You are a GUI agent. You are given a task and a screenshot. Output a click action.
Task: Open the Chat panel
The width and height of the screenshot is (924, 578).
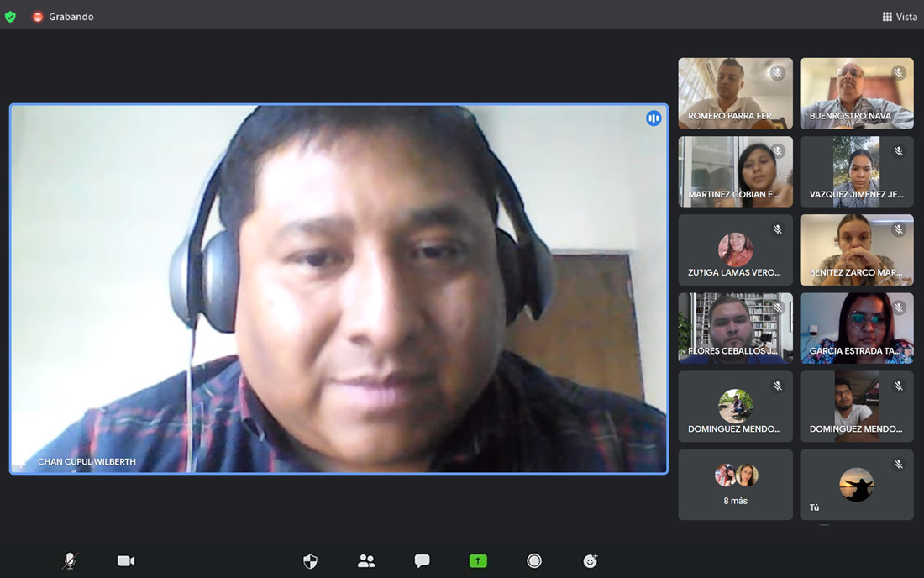(422, 561)
